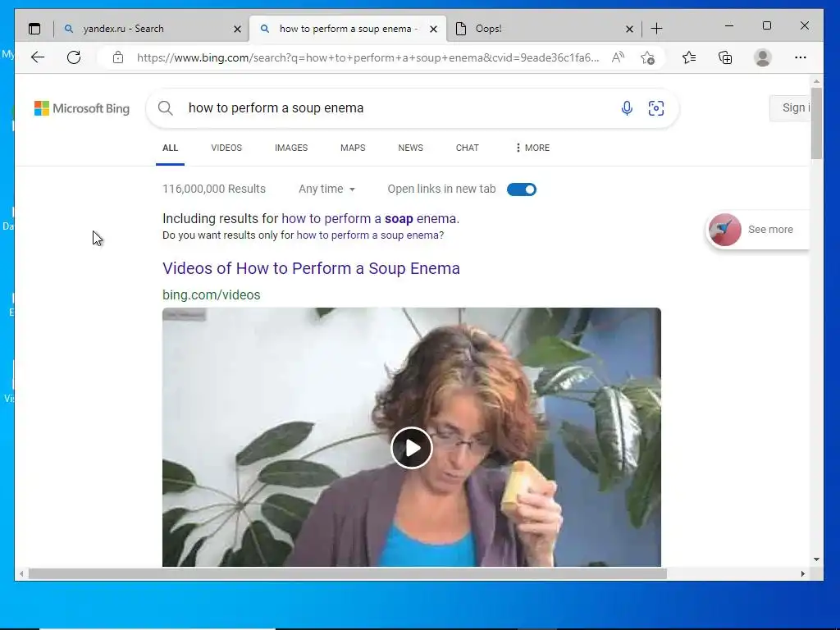Select the IMAGES results tab
Viewport: 840px width, 630px height.
[x=291, y=148]
